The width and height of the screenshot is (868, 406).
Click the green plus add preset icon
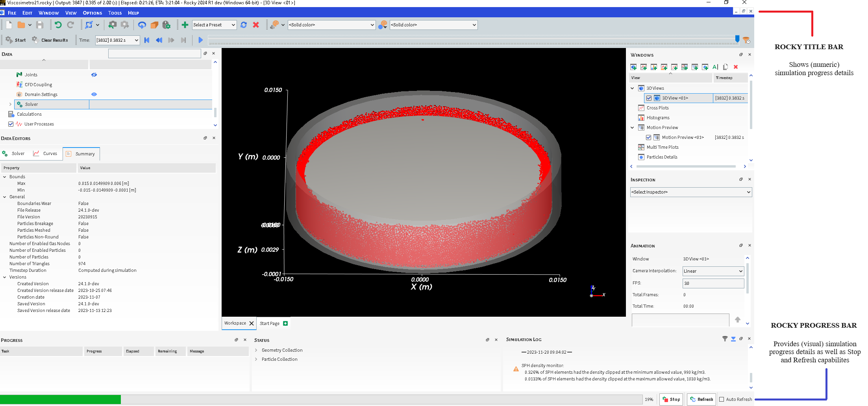pyautogui.click(x=185, y=25)
